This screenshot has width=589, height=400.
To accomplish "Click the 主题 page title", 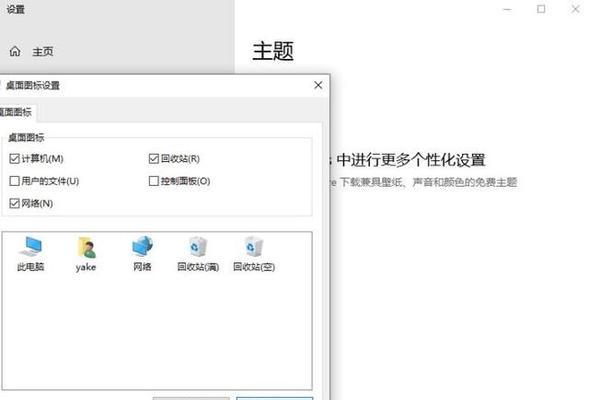I will pyautogui.click(x=273, y=51).
